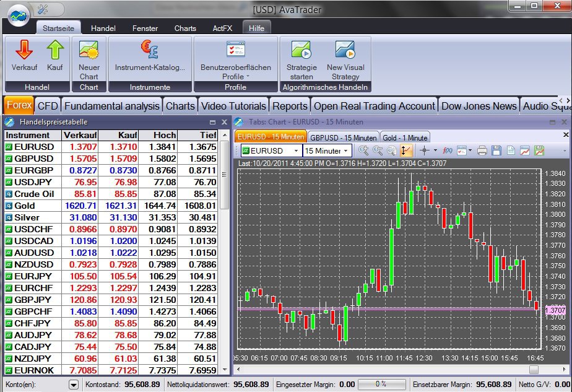Switch to the CFD workspace tab
The width and height of the screenshot is (572, 392).
click(x=48, y=106)
